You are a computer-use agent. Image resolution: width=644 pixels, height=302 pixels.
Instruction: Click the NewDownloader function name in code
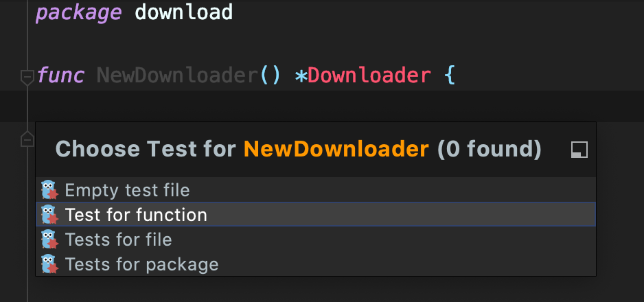pyautogui.click(x=178, y=75)
